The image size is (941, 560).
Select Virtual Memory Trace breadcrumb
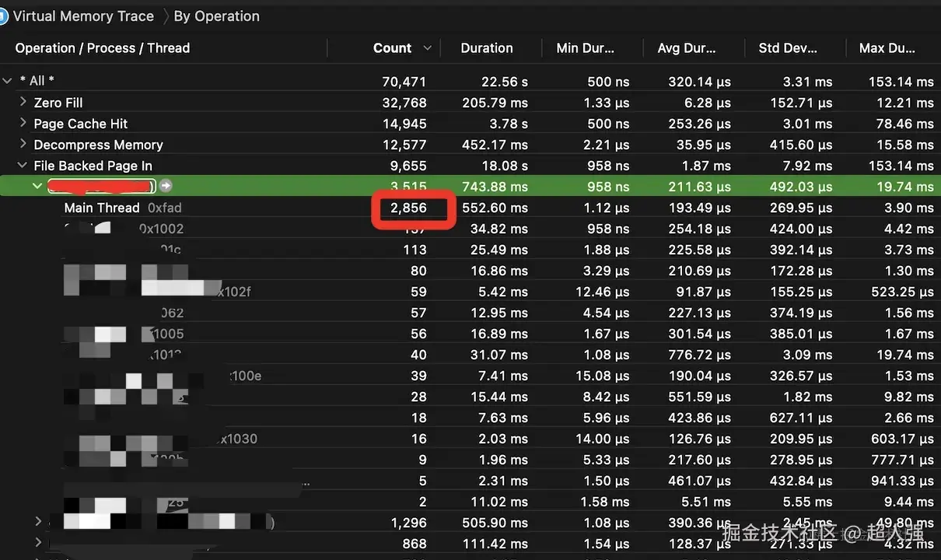(82, 16)
